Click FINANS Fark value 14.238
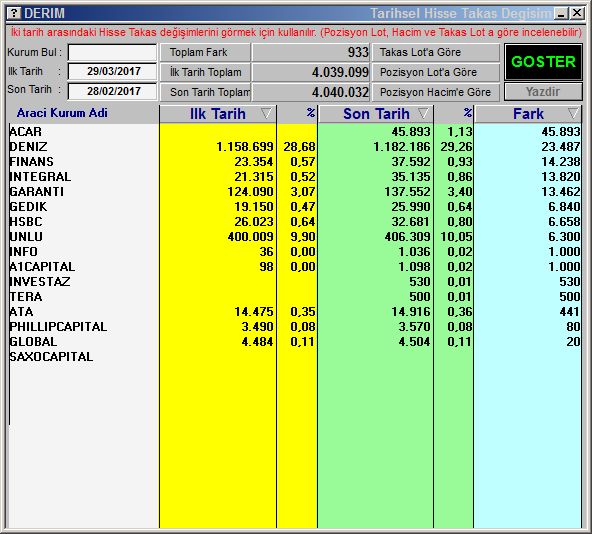 point(561,162)
